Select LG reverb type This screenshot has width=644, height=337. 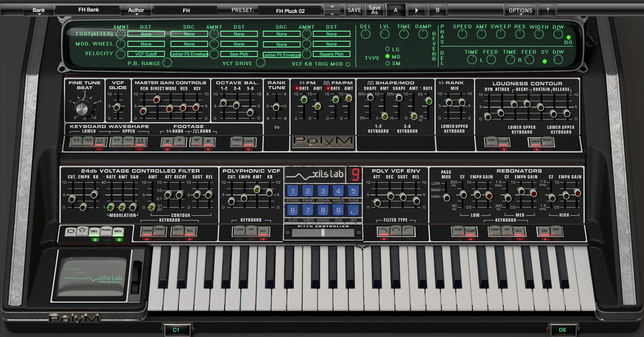(388, 49)
